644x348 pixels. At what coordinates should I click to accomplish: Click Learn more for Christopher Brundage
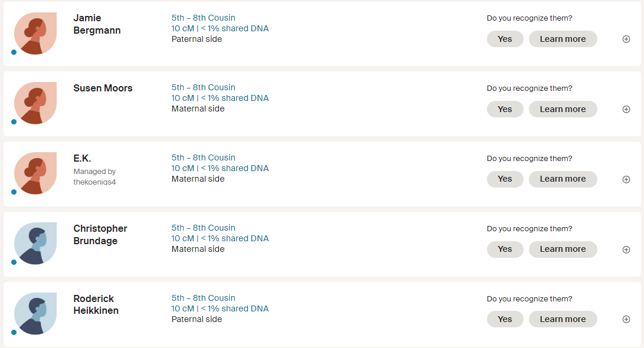[x=563, y=249]
